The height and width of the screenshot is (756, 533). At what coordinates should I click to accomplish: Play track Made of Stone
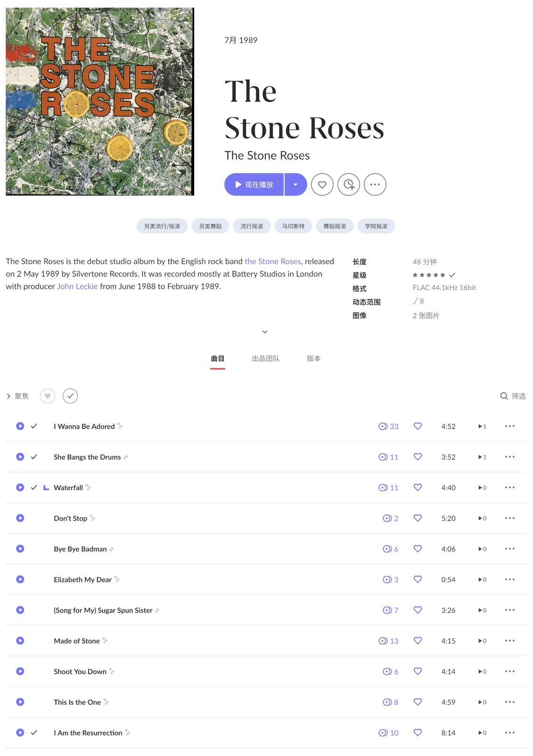[20, 640]
